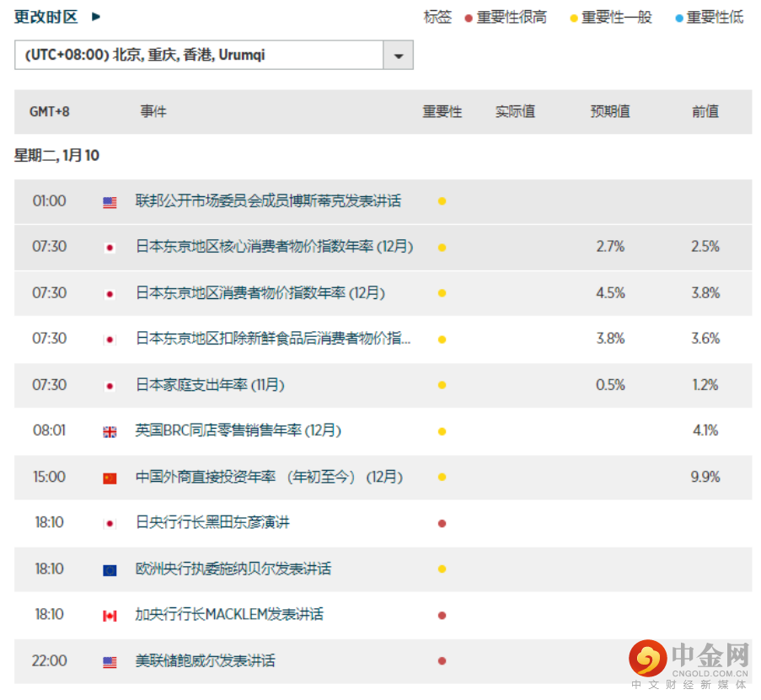Click the blue 重要性低 legend dot
The height and width of the screenshot is (700, 761).
[679, 19]
